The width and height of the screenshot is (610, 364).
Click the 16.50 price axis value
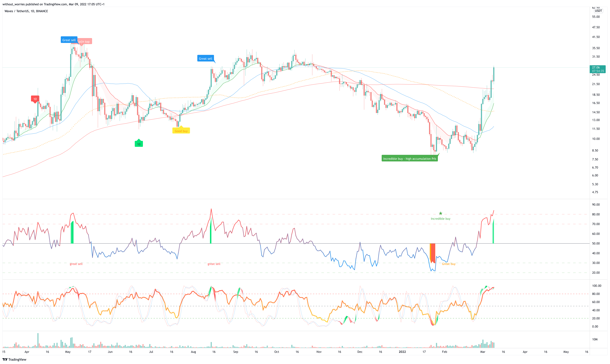[596, 103]
